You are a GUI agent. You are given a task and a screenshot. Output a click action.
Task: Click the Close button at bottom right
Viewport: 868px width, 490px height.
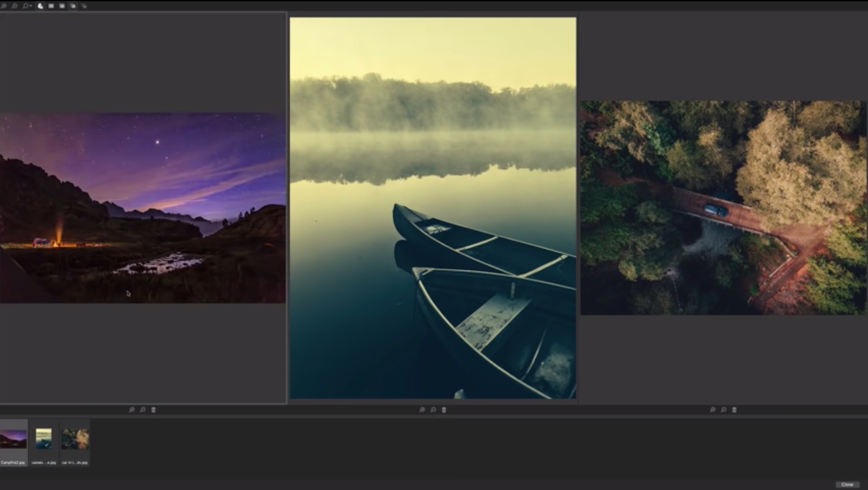click(x=847, y=484)
